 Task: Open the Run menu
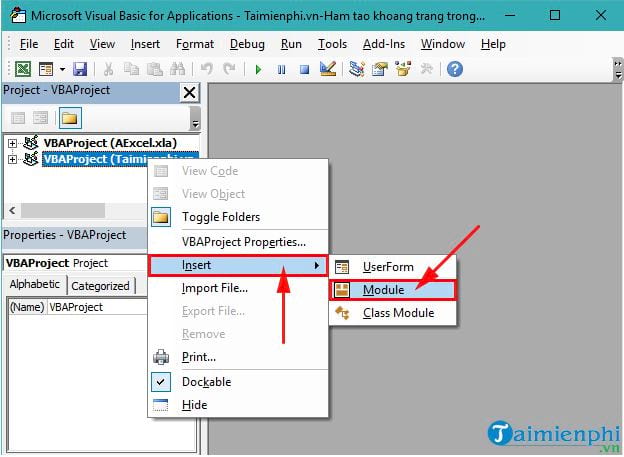pyautogui.click(x=291, y=44)
